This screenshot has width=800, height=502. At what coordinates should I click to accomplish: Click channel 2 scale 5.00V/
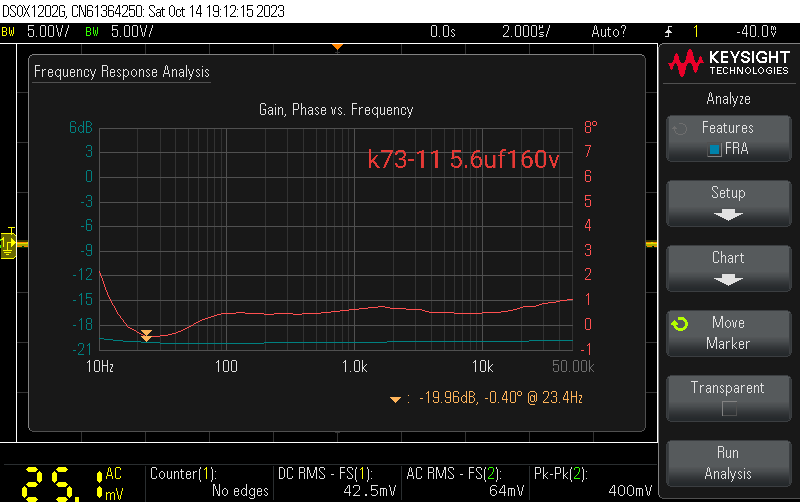tap(132, 32)
